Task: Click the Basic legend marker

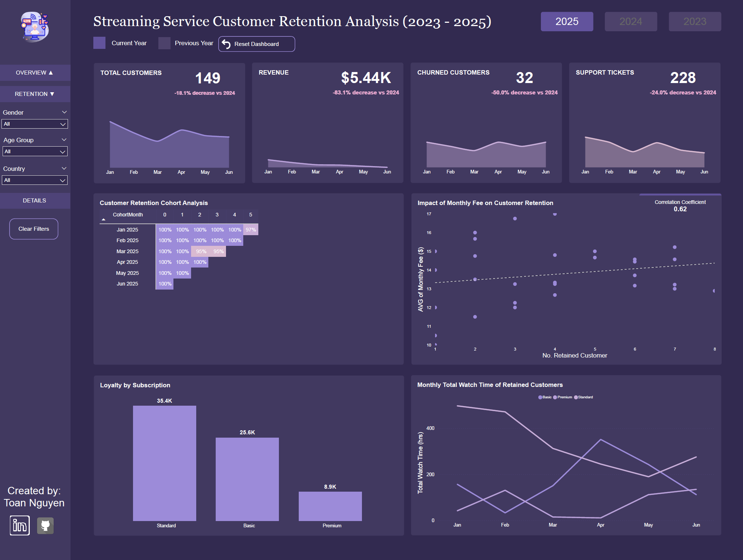Action: [x=540, y=397]
